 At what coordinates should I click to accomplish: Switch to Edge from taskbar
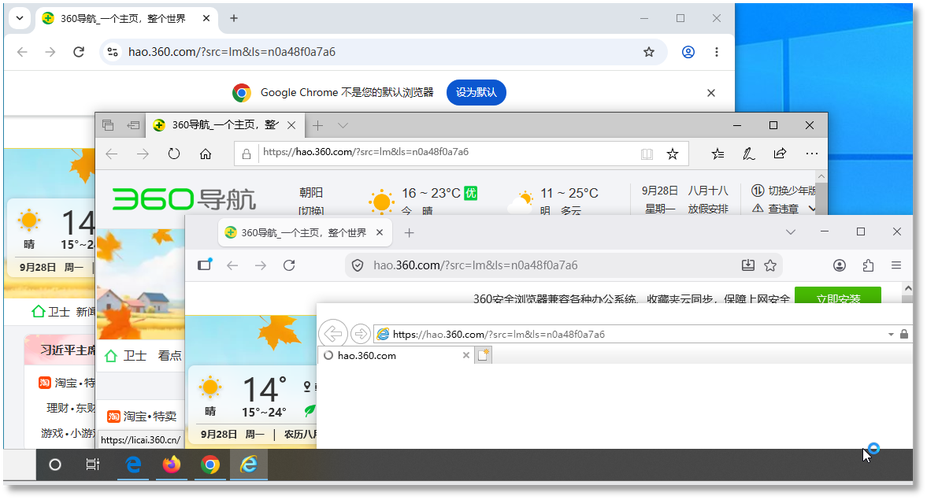point(134,465)
